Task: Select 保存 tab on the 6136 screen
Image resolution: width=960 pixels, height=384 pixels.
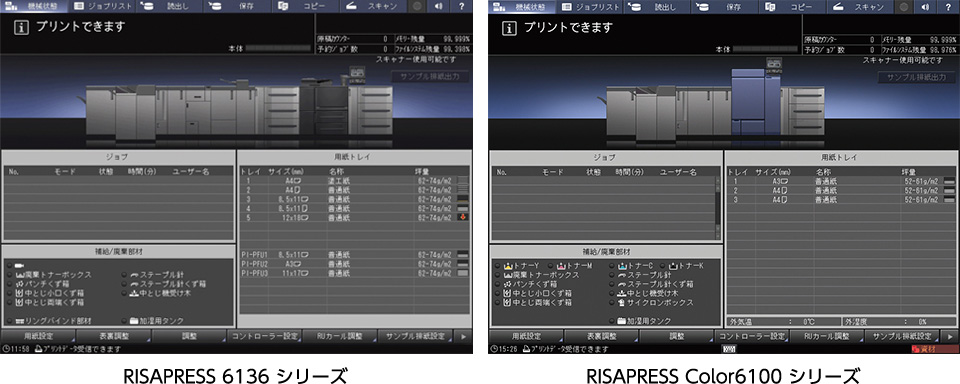Action: click(x=237, y=7)
